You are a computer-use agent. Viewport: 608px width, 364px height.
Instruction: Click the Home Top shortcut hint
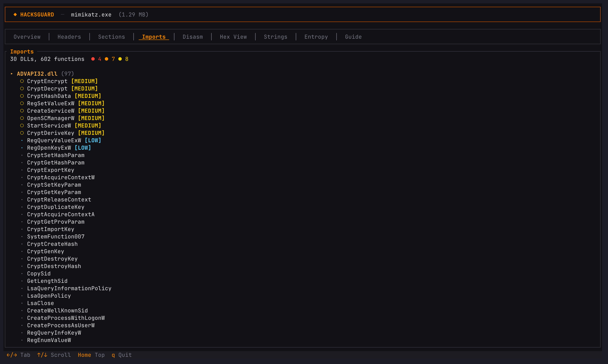(x=91, y=355)
